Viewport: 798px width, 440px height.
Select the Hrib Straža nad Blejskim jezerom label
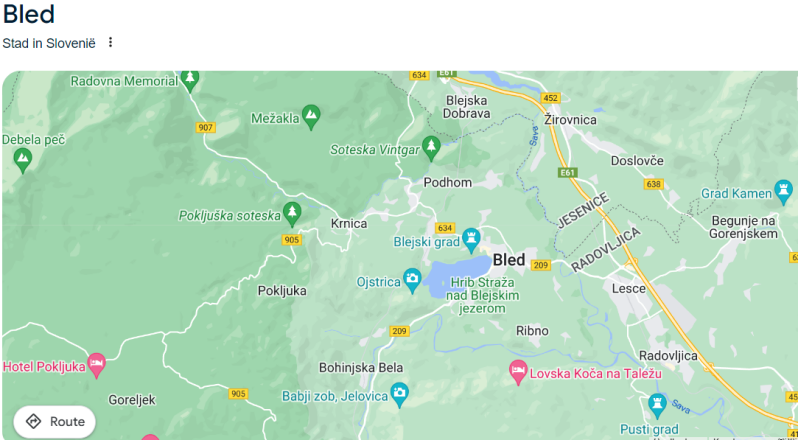click(482, 295)
